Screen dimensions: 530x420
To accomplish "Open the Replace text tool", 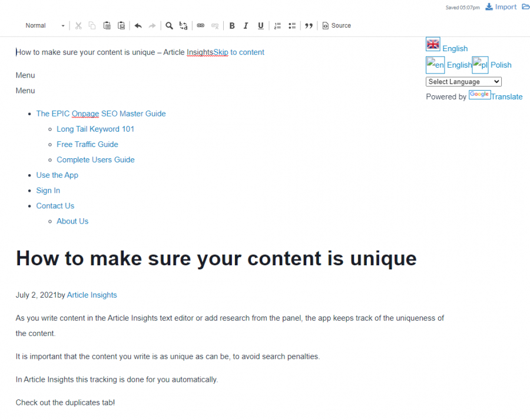I will click(184, 26).
